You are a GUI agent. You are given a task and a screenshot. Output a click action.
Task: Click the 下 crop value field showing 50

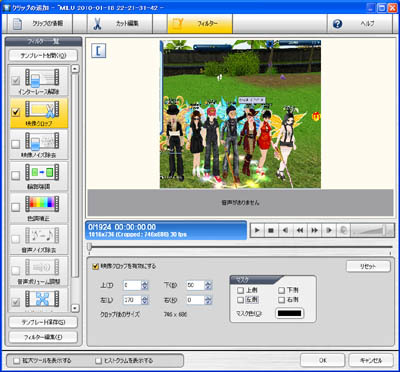coord(196,285)
